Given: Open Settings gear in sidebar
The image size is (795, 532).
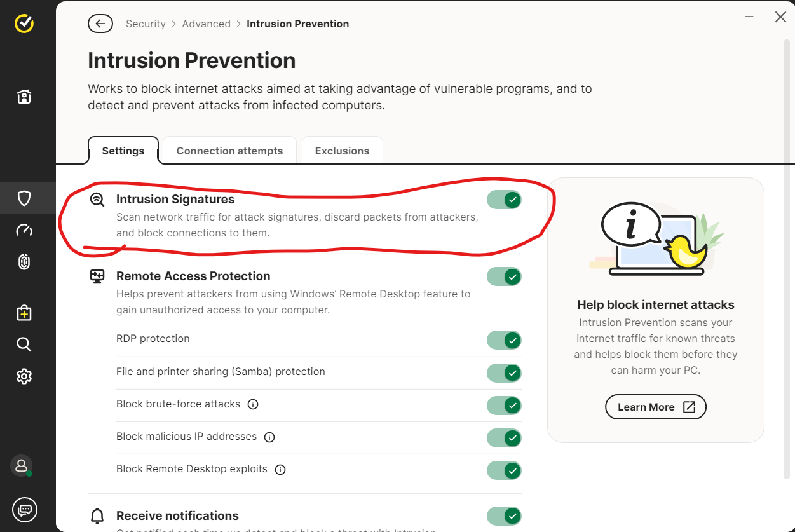Looking at the screenshot, I should [24, 376].
